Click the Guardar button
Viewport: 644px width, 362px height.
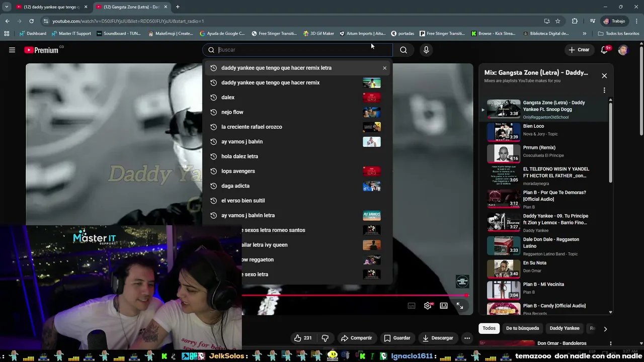[396, 338]
